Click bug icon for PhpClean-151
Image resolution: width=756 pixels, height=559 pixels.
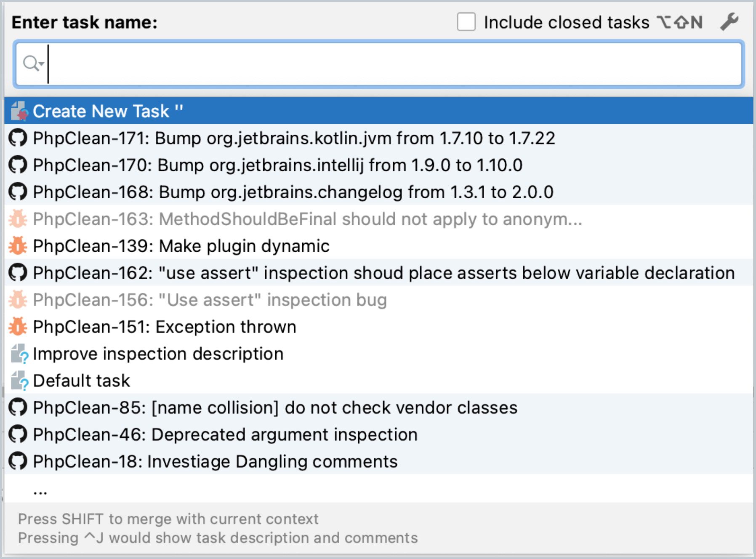18,327
